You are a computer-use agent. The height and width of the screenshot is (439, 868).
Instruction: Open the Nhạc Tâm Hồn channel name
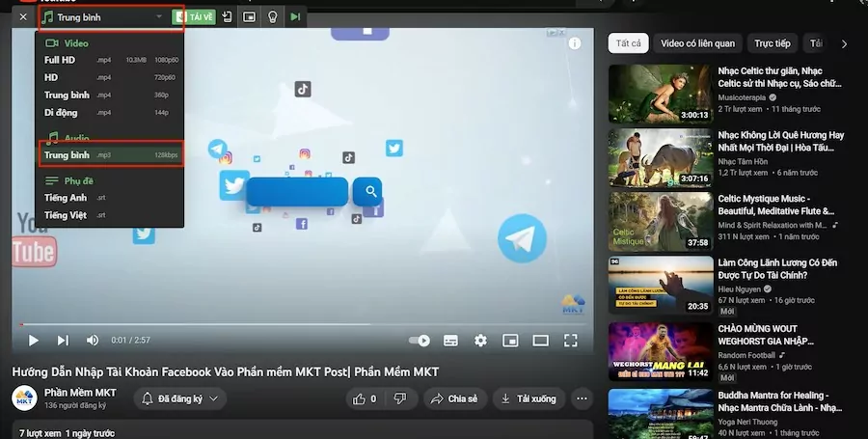click(x=743, y=162)
